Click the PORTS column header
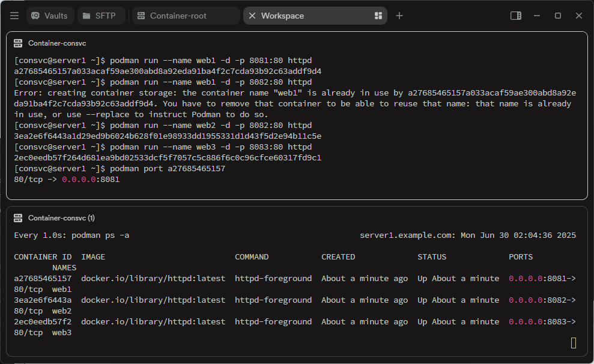 pyautogui.click(x=521, y=257)
